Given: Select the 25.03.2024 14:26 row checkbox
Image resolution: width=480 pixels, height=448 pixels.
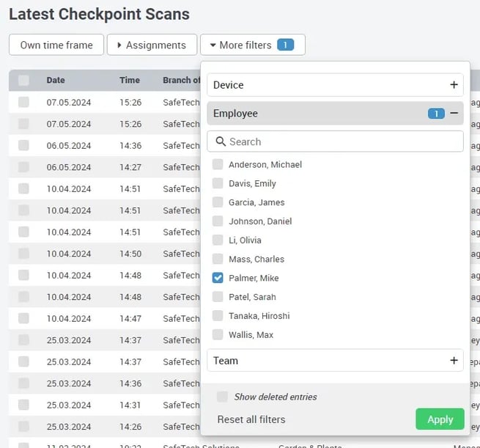Looking at the screenshot, I should coord(23,427).
